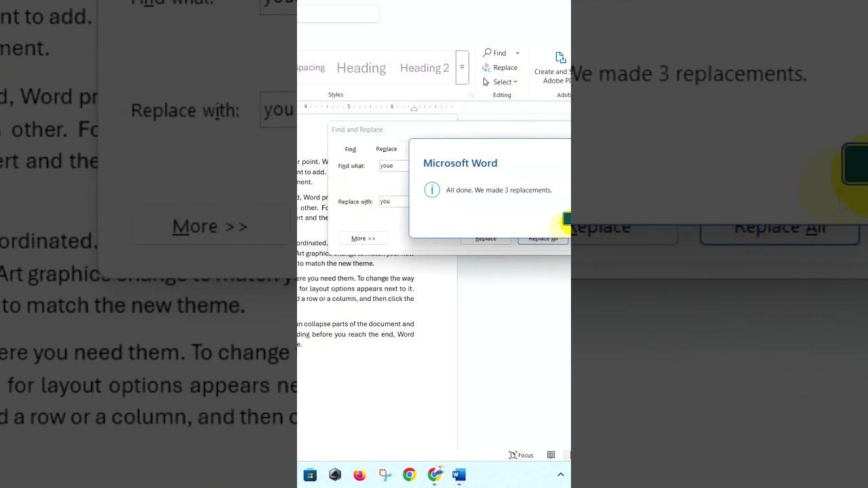Show hidden icons chevron in system tray
This screenshot has width=868, height=488.
(x=561, y=475)
